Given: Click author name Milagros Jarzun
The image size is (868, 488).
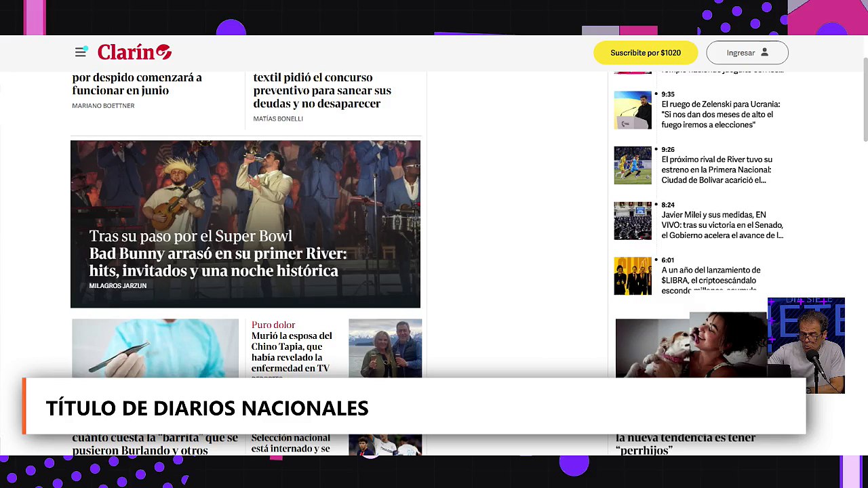Looking at the screenshot, I should pyautogui.click(x=118, y=286).
